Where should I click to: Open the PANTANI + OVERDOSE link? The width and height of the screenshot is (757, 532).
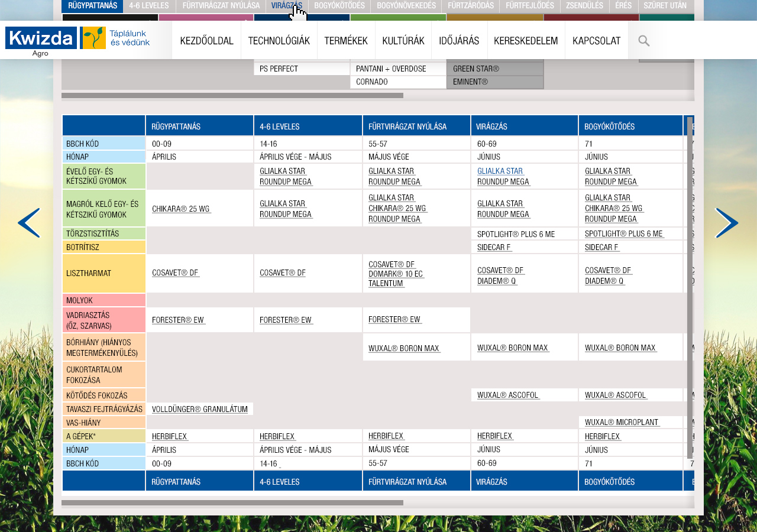(x=391, y=69)
